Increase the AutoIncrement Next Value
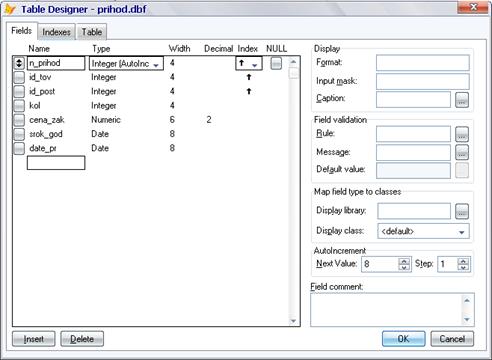The height and width of the screenshot is (360, 492). (404, 261)
